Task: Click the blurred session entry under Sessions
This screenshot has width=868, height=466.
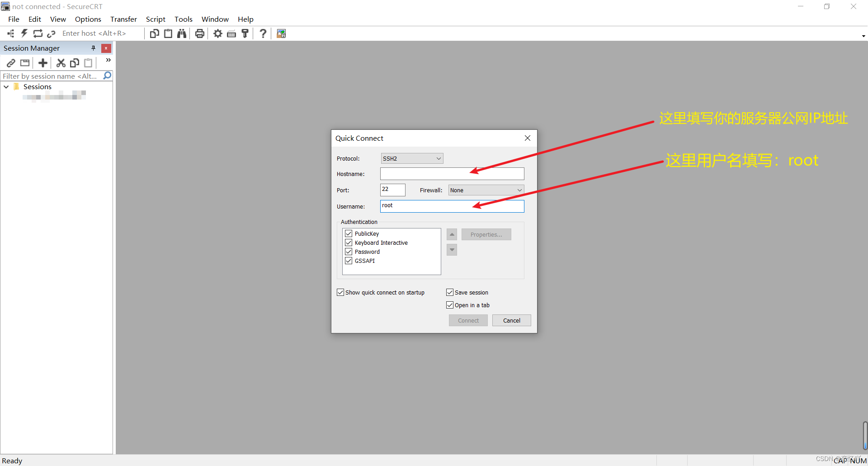Action: 54,95
